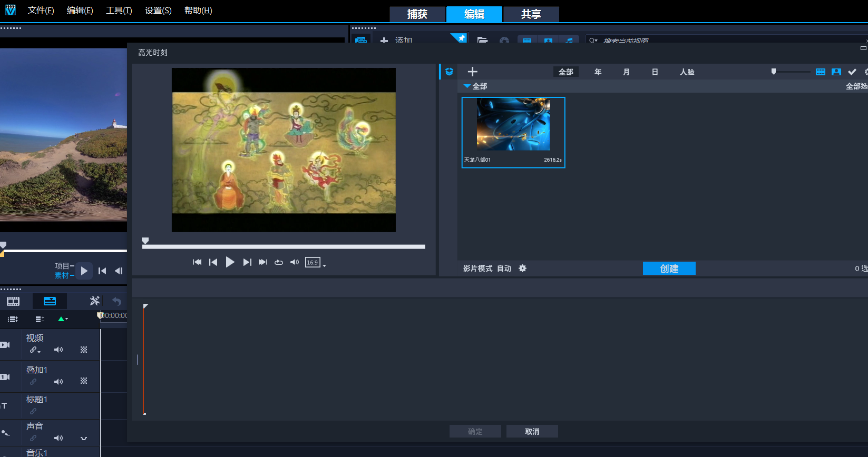Expand the 声音 track chevron
This screenshot has width=868, height=457.
84,438
